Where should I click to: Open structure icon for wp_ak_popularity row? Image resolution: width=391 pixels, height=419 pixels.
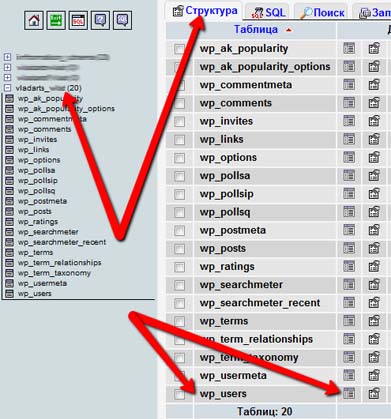coord(374,48)
